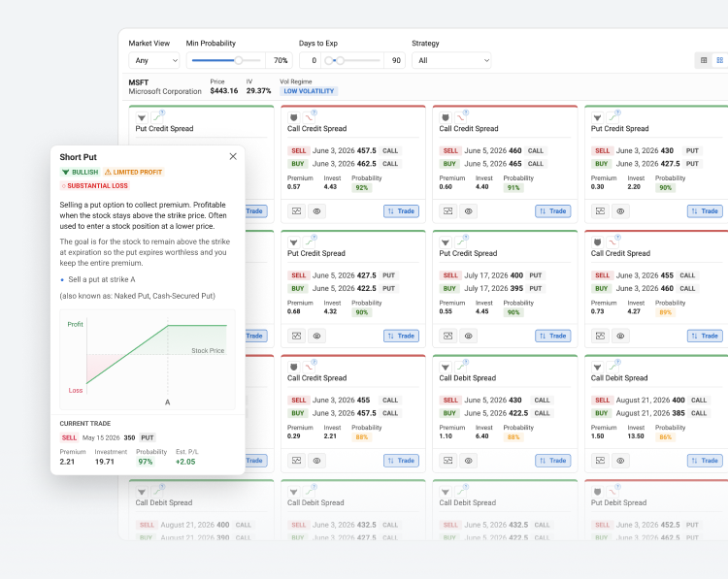Toggle the eye icon on the 430/422.5 Call Debit Spread
The image size is (728, 579).
(469, 461)
